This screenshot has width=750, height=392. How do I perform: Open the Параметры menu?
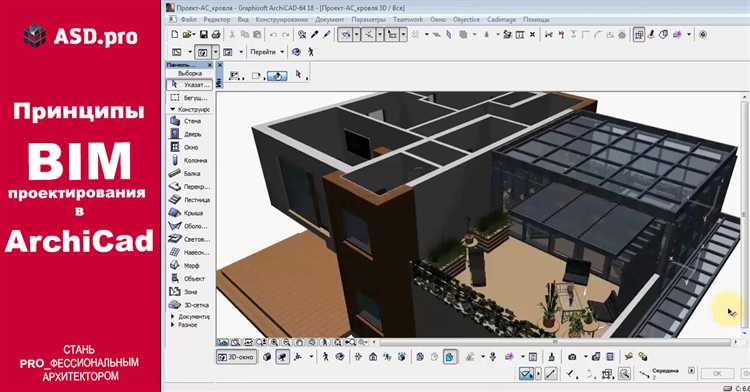[x=369, y=20]
